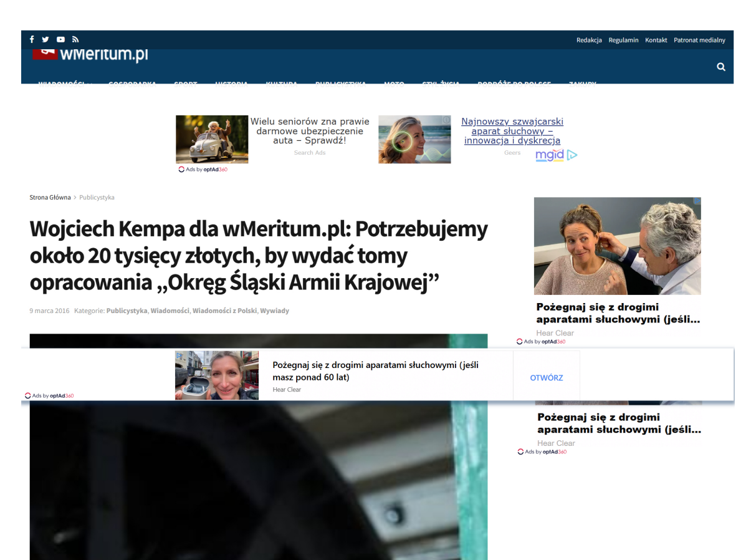Screen dimensions: 756x560
Task: Click the Wywiady category link
Action: point(274,310)
